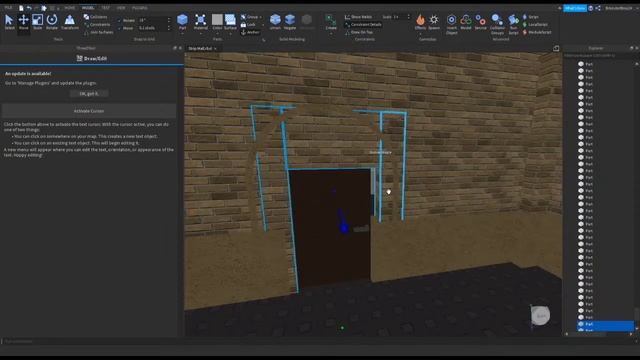640x360 pixels.
Task: Select the highlighted Part in Explorer
Action: coord(605,324)
